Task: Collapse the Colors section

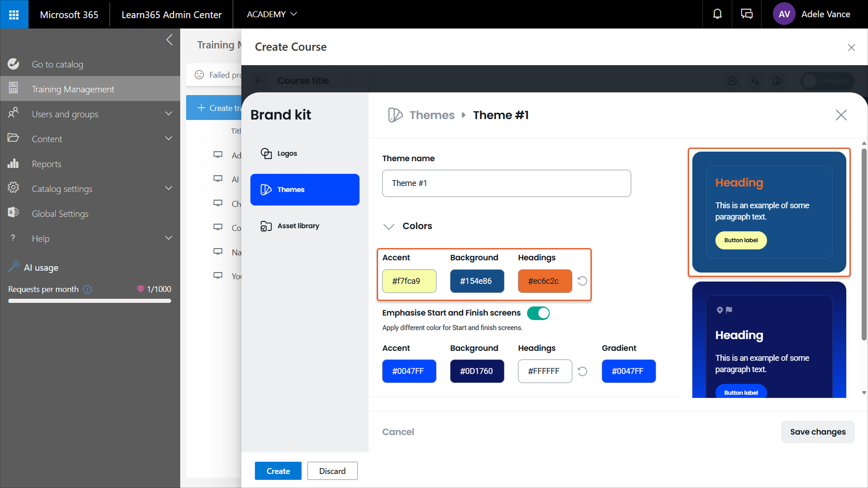Action: coord(388,226)
